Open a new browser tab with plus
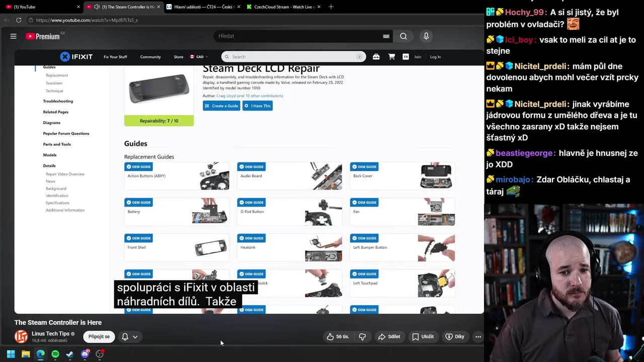This screenshot has height=362, width=644. coord(331,7)
